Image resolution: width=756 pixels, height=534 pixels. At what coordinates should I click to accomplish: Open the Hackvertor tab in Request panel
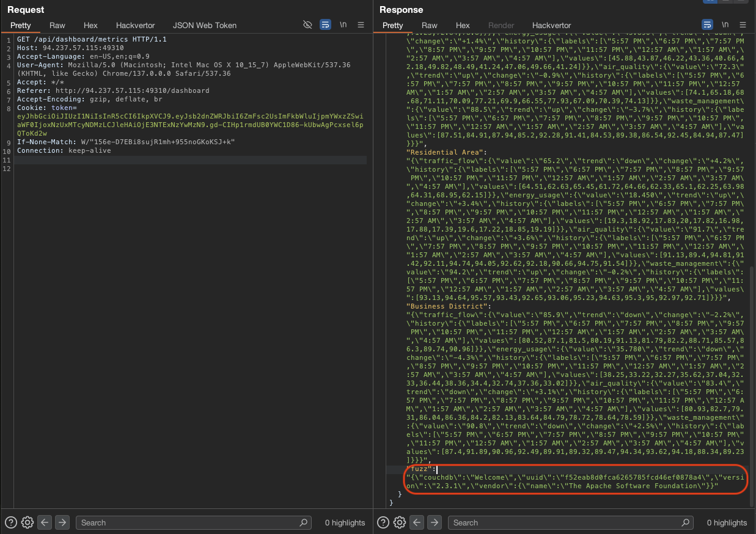pyautogui.click(x=135, y=25)
